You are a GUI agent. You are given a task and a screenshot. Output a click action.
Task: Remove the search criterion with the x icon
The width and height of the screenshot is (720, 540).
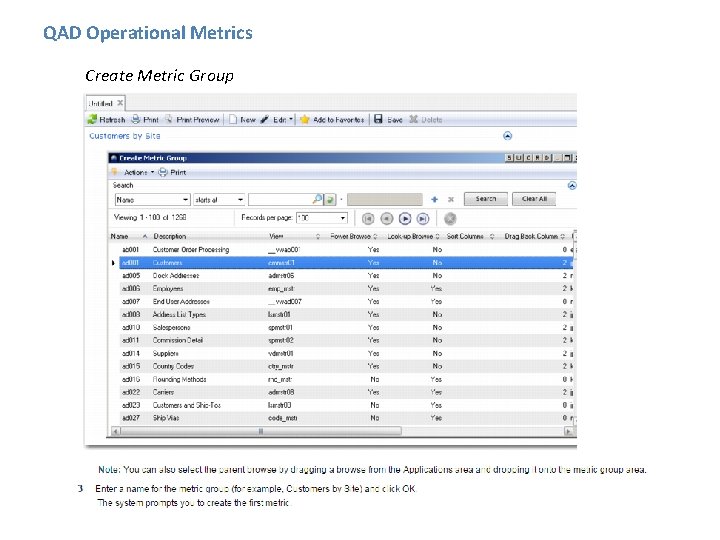(451, 199)
